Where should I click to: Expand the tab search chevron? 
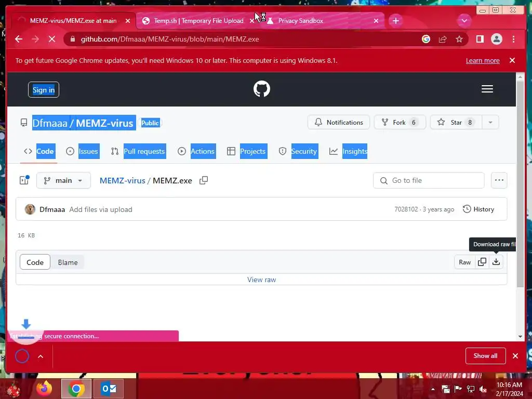pyautogui.click(x=464, y=21)
